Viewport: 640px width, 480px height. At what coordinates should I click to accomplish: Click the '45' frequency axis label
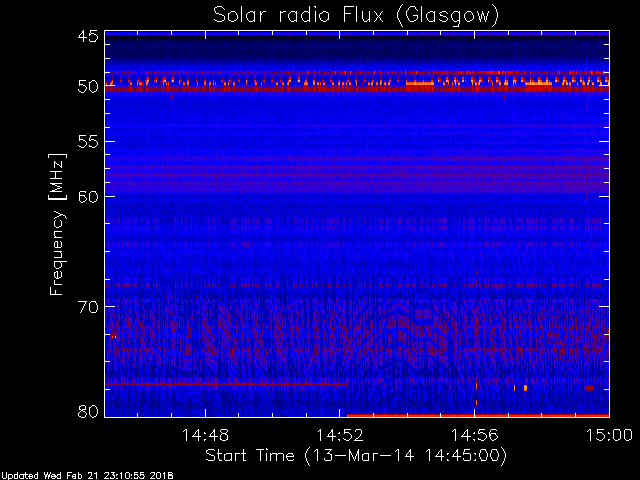[88, 36]
